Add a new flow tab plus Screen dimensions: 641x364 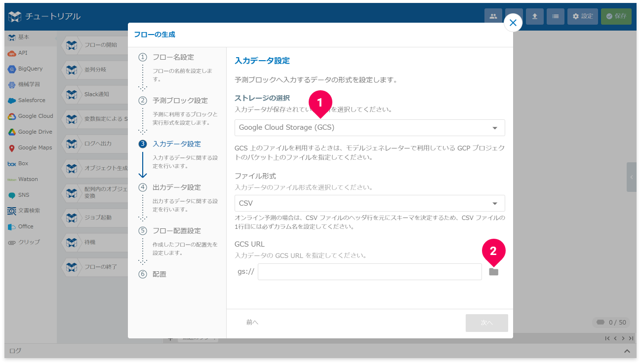click(170, 339)
